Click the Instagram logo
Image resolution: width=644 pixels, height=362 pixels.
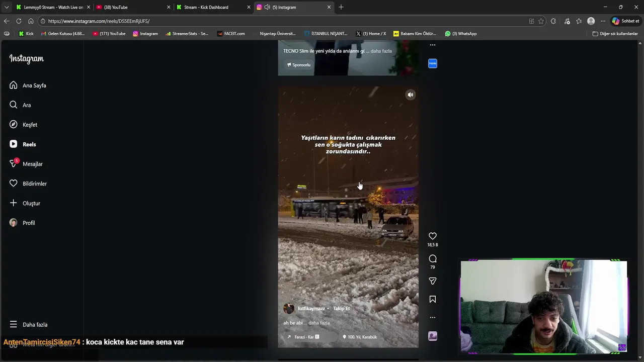click(27, 59)
